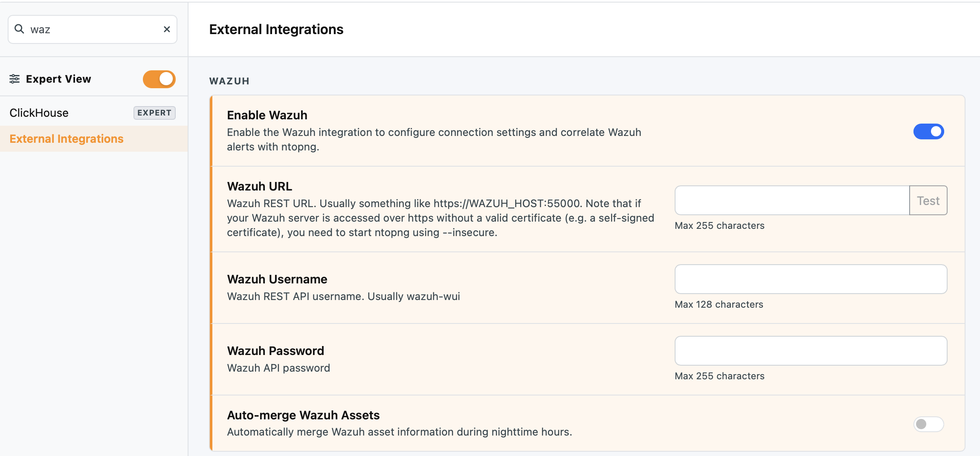The width and height of the screenshot is (980, 456).
Task: Click the External Integrations page heading
Action: (x=276, y=29)
